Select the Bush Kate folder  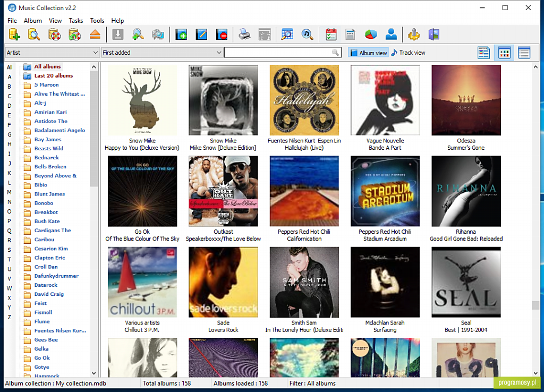(47, 221)
